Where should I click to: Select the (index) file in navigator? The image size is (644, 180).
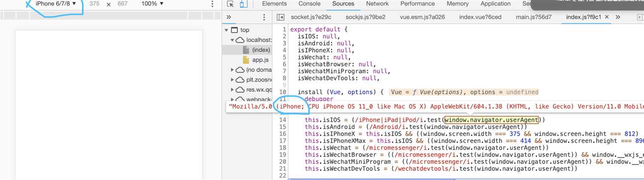(261, 50)
